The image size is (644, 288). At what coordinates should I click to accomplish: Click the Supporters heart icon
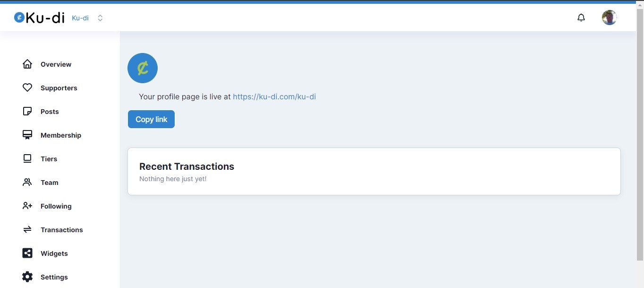[x=27, y=87]
